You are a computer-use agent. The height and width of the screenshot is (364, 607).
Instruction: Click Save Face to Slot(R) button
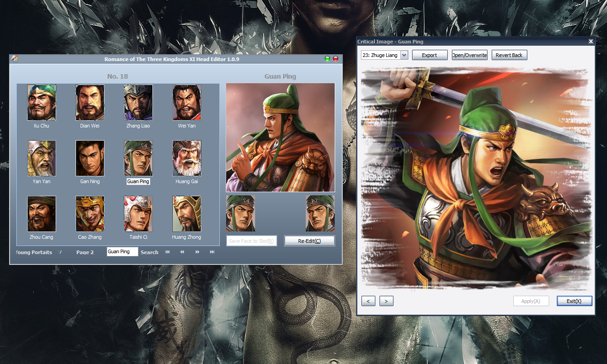(251, 241)
